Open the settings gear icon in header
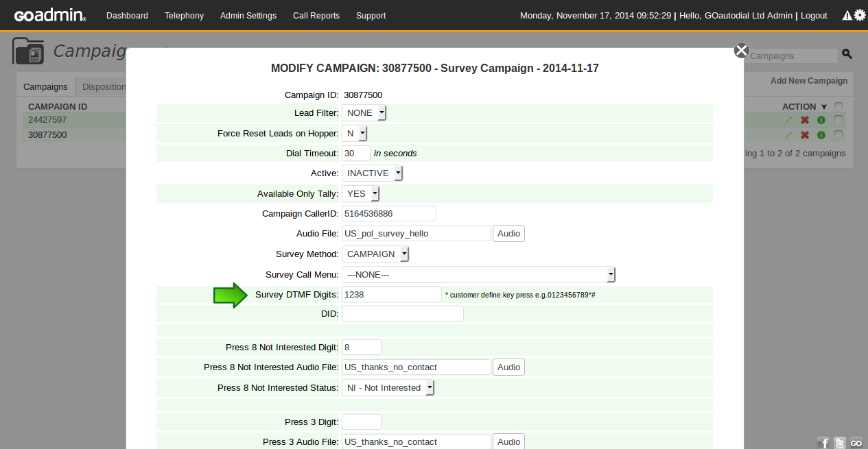The width and height of the screenshot is (868, 449). [x=859, y=14]
